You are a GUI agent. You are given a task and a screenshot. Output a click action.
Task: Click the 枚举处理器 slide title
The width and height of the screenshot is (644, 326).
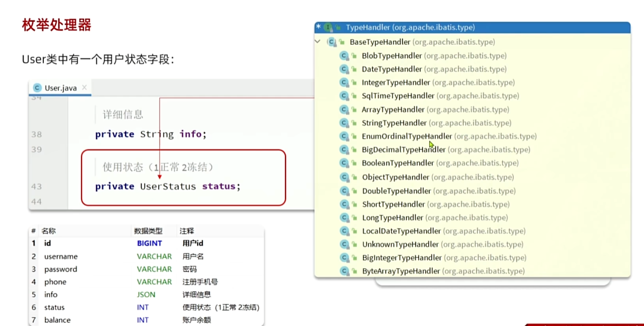(x=57, y=25)
